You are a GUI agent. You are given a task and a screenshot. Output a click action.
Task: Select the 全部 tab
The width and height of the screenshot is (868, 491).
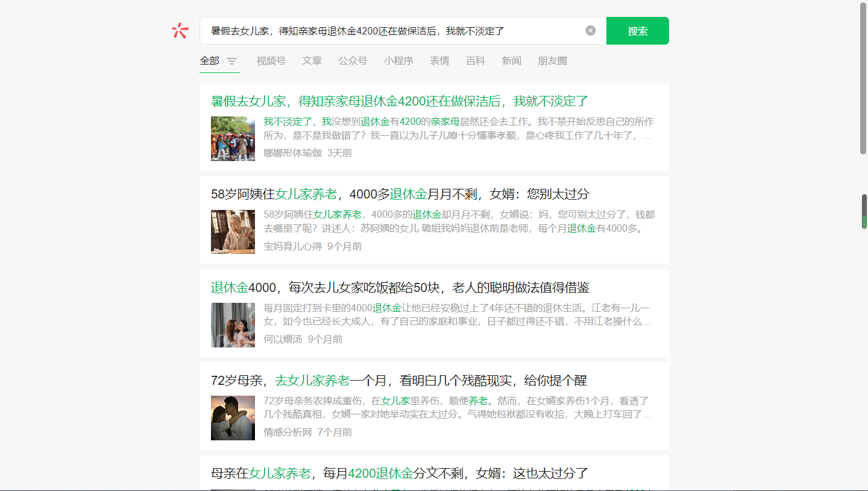tap(210, 61)
